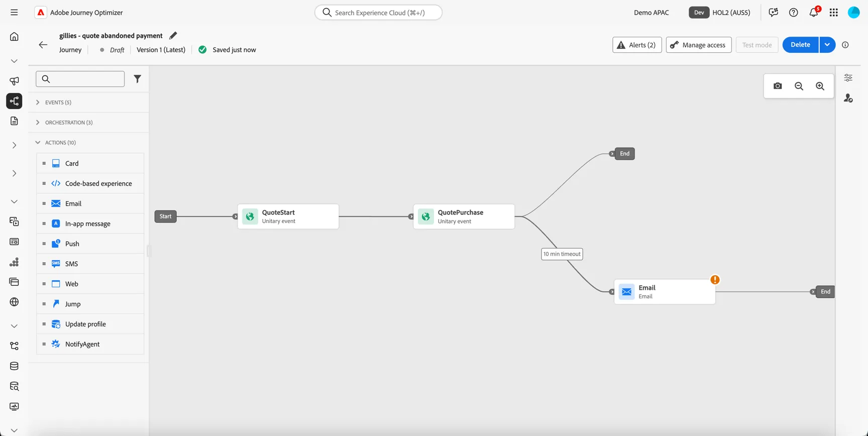Open the Help question mark icon

(x=794, y=13)
